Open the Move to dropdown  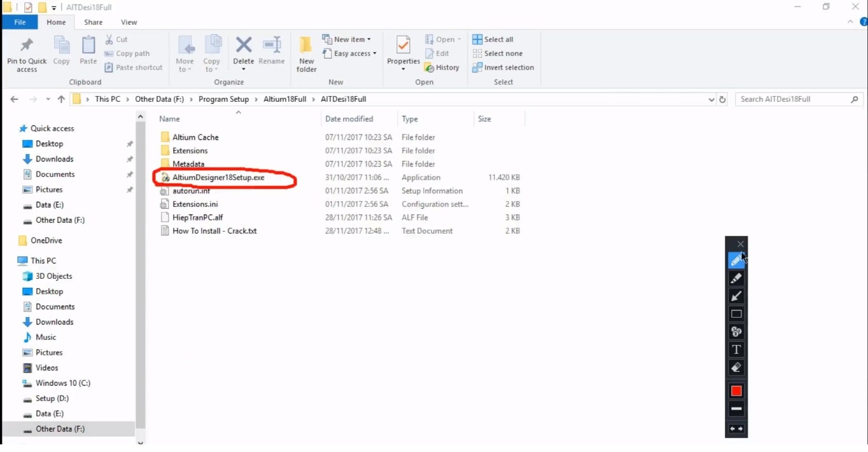185,54
